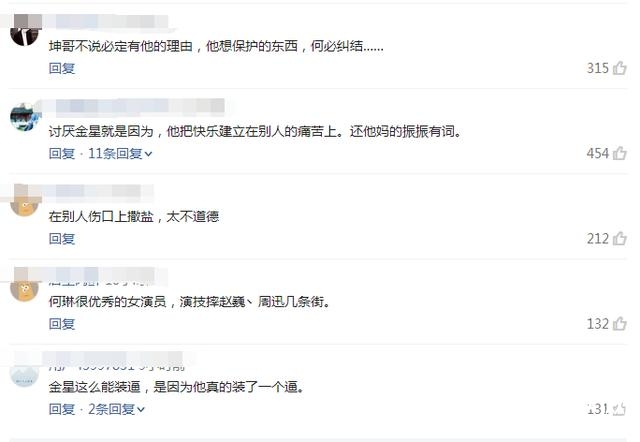Like the comment with 212 likes

(x=620, y=238)
